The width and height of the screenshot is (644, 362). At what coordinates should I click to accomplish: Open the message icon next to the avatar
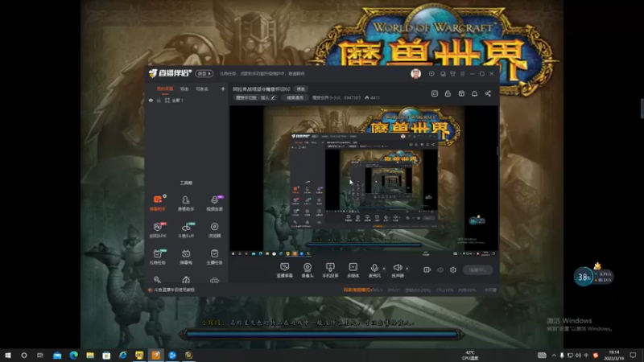point(431,74)
